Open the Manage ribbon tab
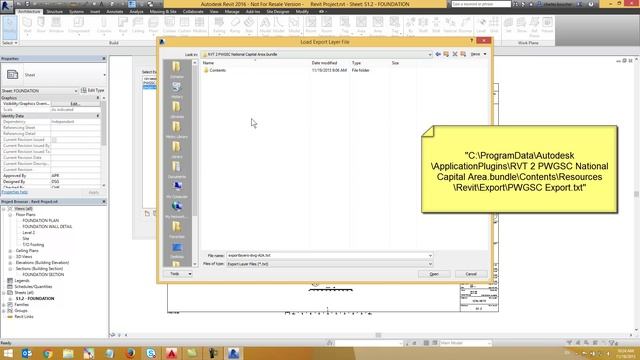This screenshot has width=640, height=360. 232,11
